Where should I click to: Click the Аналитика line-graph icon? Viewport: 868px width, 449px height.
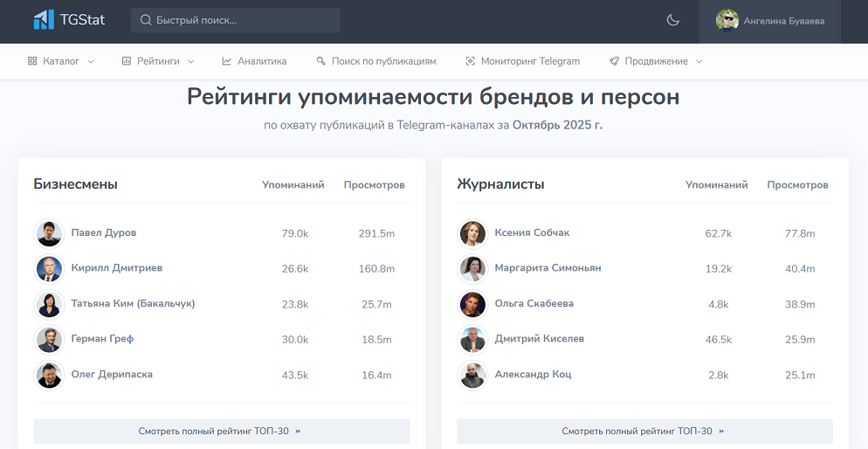pos(227,61)
